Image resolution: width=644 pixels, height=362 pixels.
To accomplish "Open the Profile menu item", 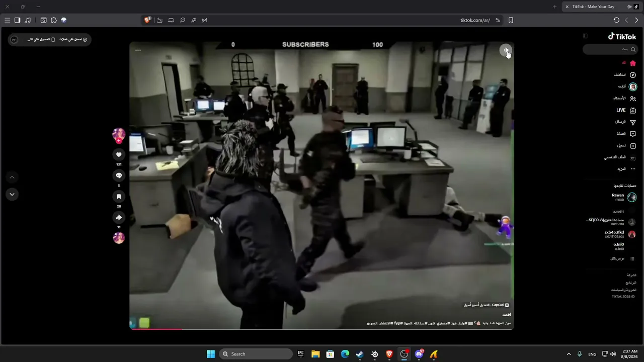I will click(x=620, y=157).
